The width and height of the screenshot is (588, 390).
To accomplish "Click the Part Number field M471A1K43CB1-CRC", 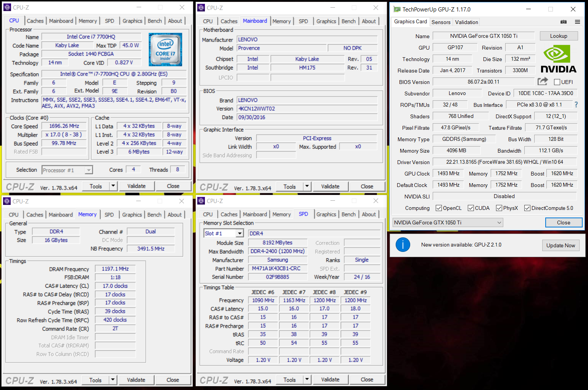I will (x=277, y=268).
